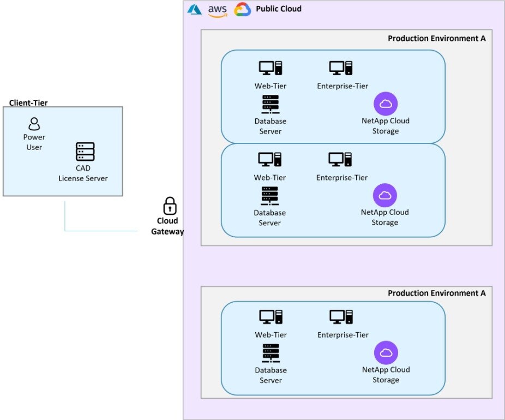Viewport: 505px width, 420px height.
Task: Click the NetApp Cloud Storage icon in middle group
Action: (385, 195)
